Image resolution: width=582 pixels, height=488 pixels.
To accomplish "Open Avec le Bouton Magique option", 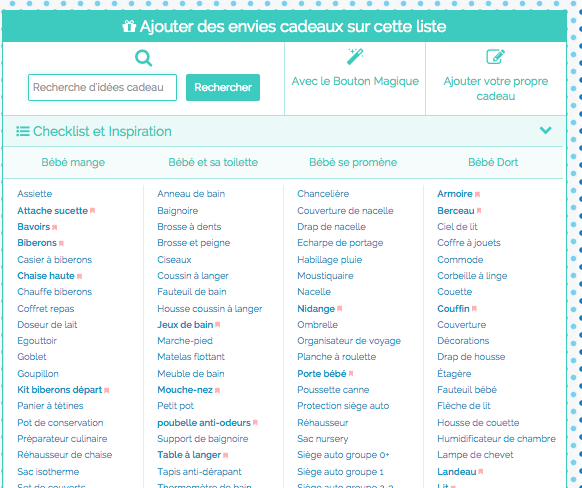I will pos(355,81).
